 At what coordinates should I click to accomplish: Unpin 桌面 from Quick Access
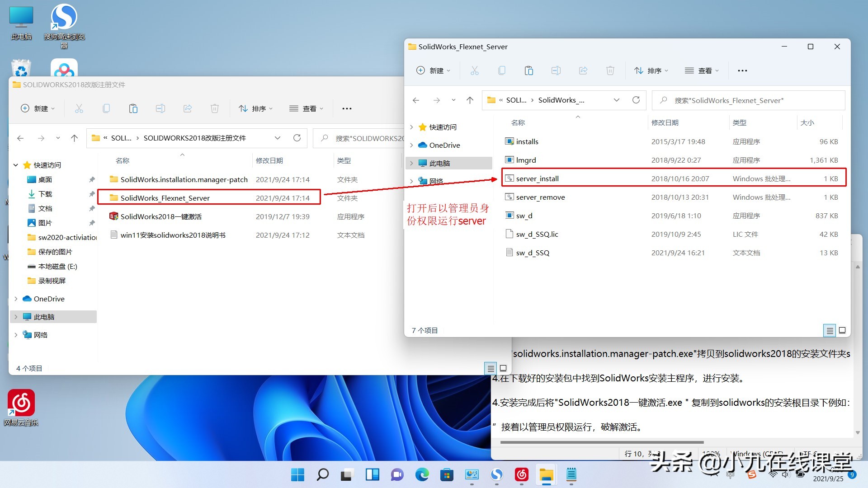point(92,179)
